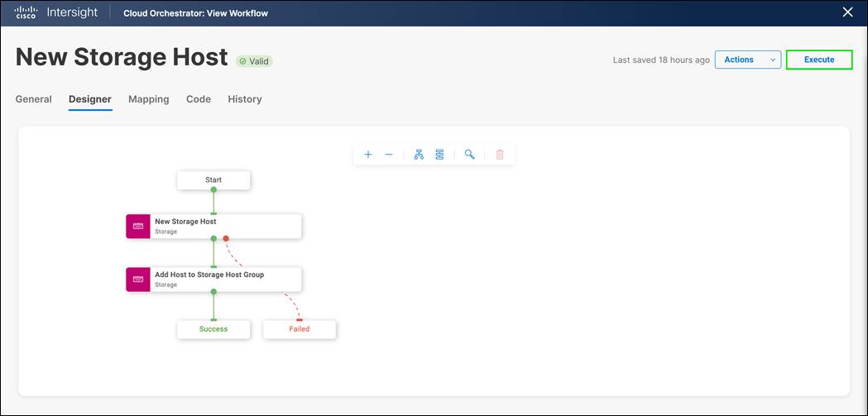Viewport: 868px width, 416px height.
Task: Select the Failed end node
Action: (x=300, y=329)
